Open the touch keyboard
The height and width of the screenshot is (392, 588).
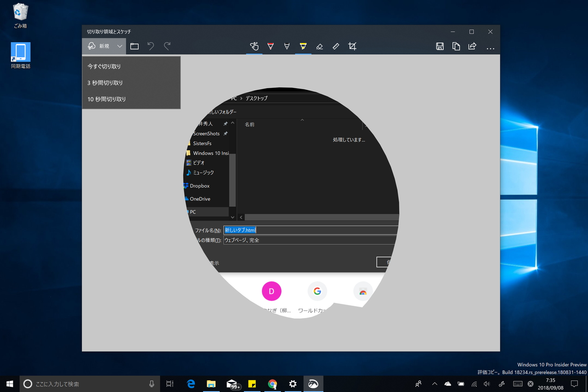[x=517, y=384]
